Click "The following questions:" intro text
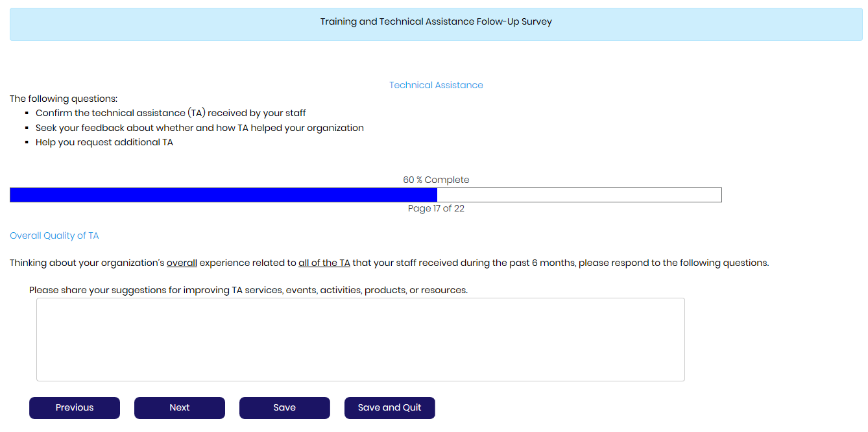Viewport: 868px width, 432px height. (64, 99)
